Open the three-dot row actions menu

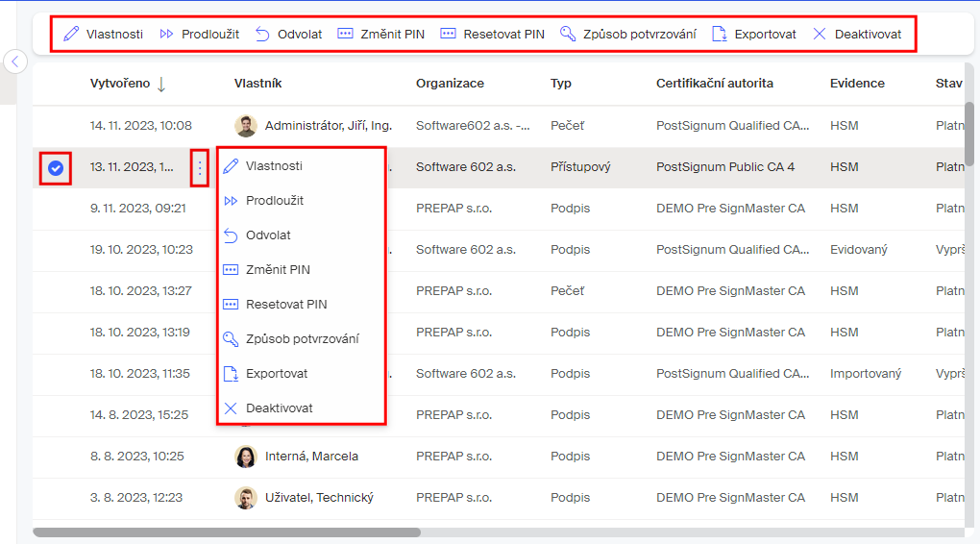click(200, 168)
